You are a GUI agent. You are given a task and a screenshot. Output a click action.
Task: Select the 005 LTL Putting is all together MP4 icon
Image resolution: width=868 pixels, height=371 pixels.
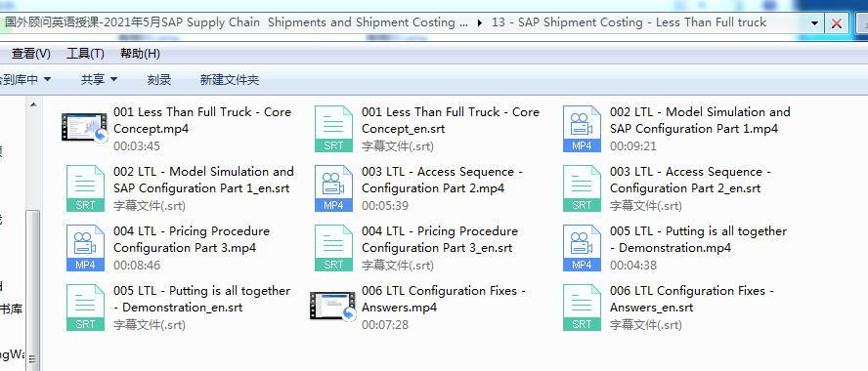582,248
